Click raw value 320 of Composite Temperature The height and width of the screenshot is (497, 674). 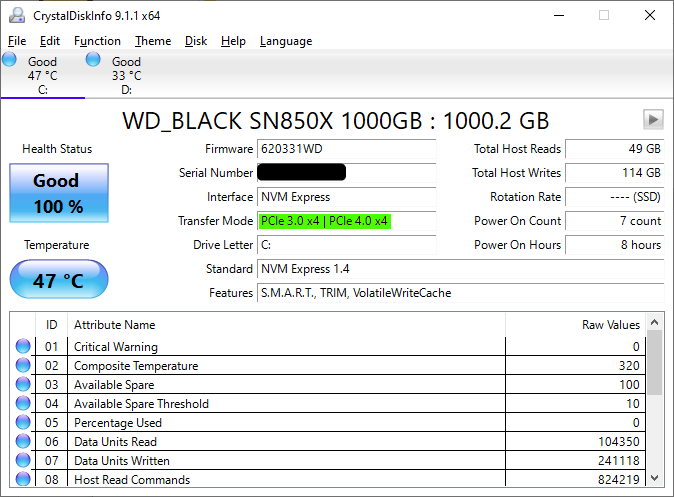tap(629, 366)
